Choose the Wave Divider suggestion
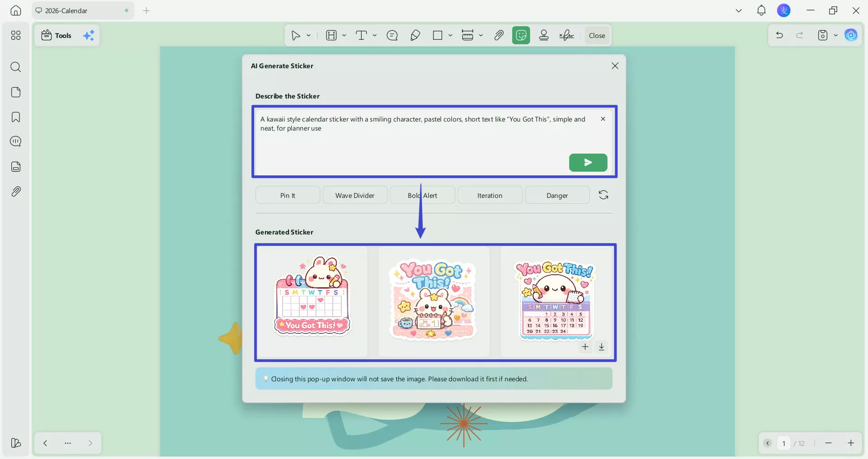The width and height of the screenshot is (868, 459). 355,195
